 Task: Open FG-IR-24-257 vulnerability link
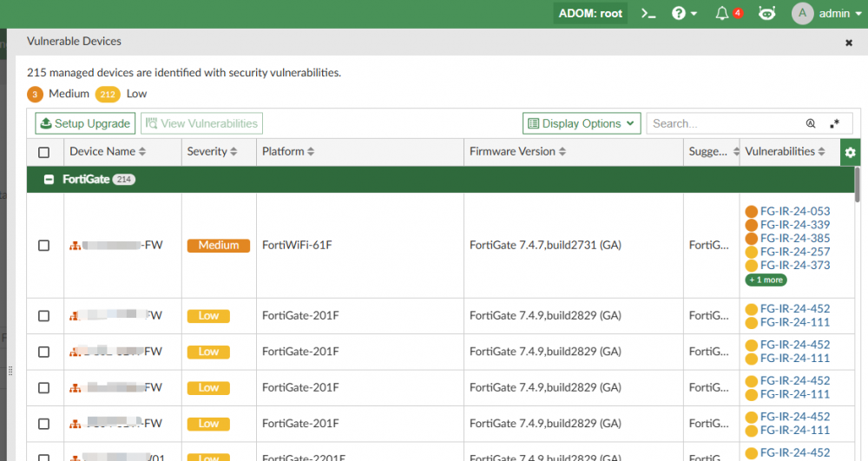coord(795,252)
